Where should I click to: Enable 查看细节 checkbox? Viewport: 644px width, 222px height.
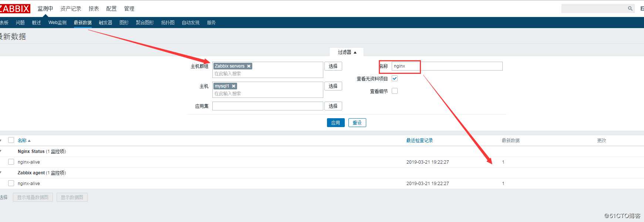tap(395, 91)
